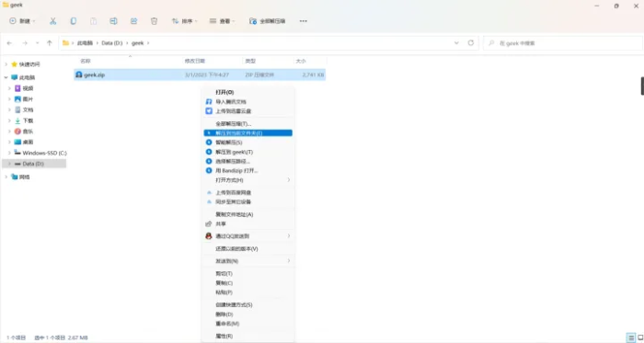Click the 音乐 (Music) icon in sidebar
Screen dimensions: 644x343
tap(17, 131)
